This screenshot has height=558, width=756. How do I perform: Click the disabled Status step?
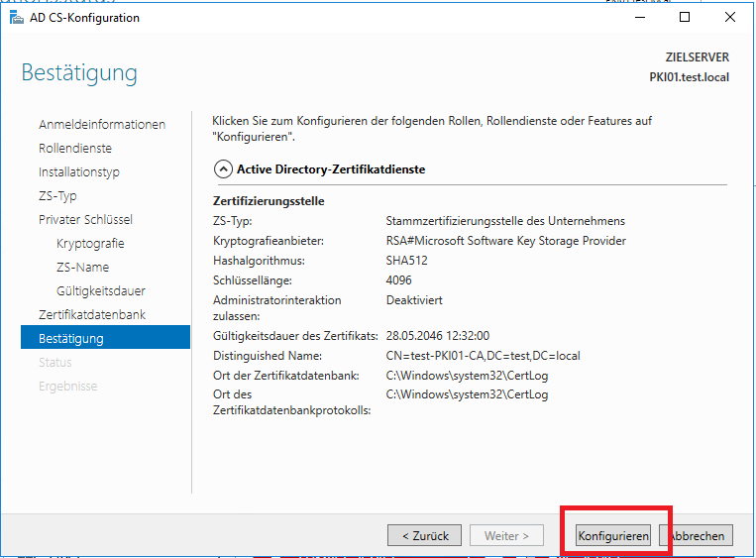[x=55, y=363]
